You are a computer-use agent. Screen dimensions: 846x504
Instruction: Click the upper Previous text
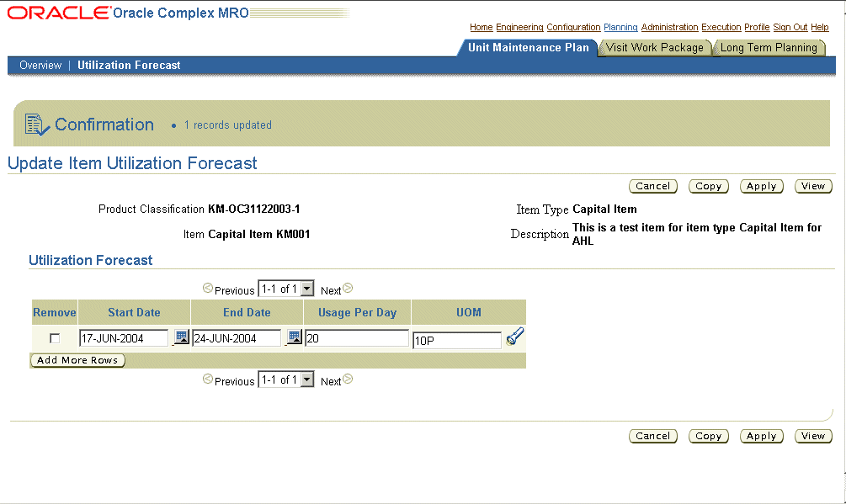[234, 290]
